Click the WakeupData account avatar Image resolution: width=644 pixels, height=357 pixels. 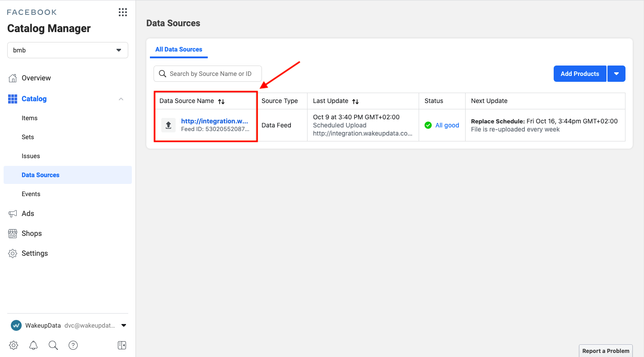coord(16,325)
